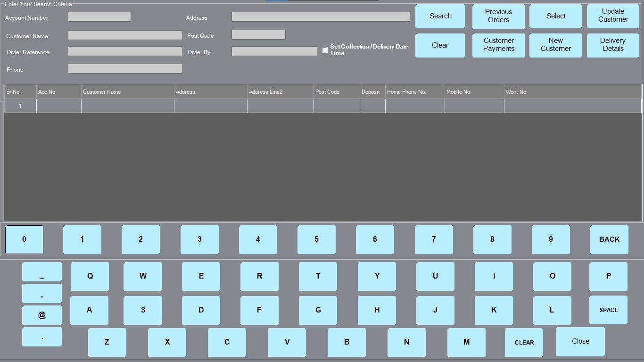Click the Customer Name column header
644x362 pixels.
pos(127,92)
